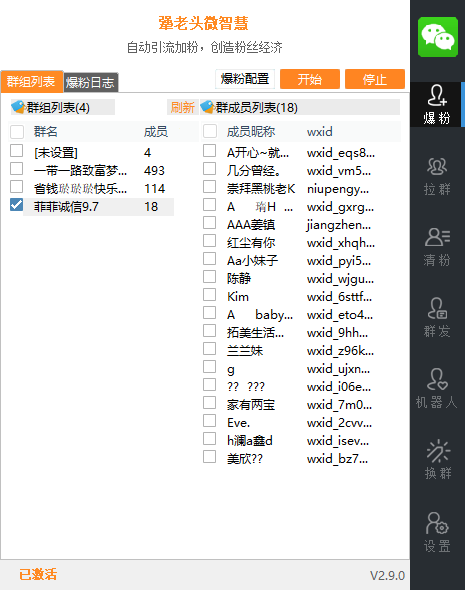Uncheck the 菲菲诚信9.7 group checkbox
Image resolution: width=465 pixels, height=590 pixels.
(x=17, y=205)
